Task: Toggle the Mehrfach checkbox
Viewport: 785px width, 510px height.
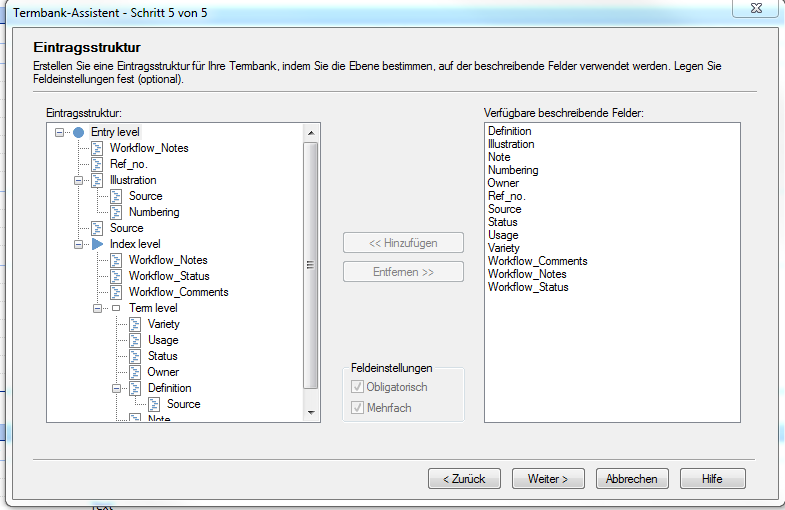Action: coord(359,408)
